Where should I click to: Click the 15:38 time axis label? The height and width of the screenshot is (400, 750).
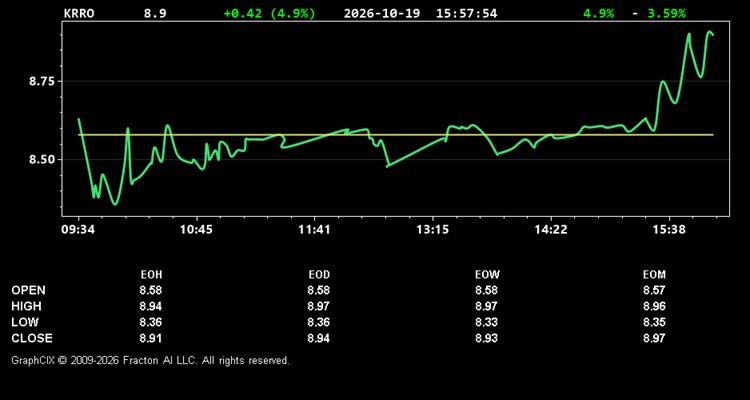(669, 230)
